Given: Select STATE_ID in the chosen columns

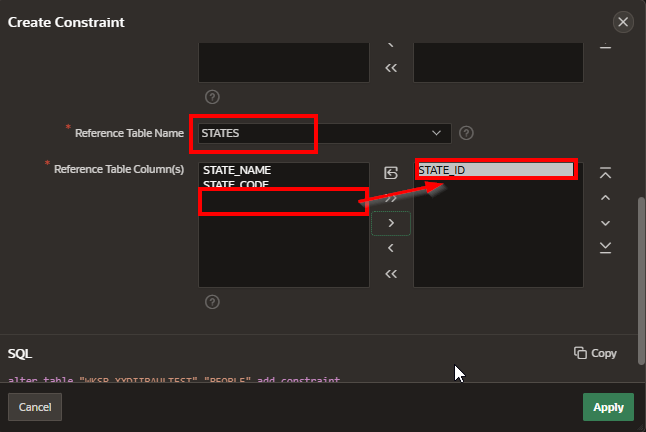Looking at the screenshot, I should click(x=495, y=170).
